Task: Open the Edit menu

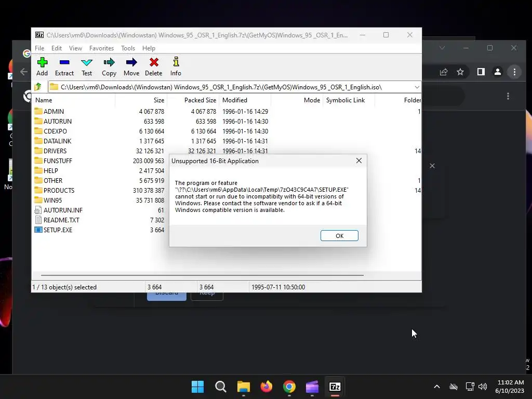Action: coord(56,48)
